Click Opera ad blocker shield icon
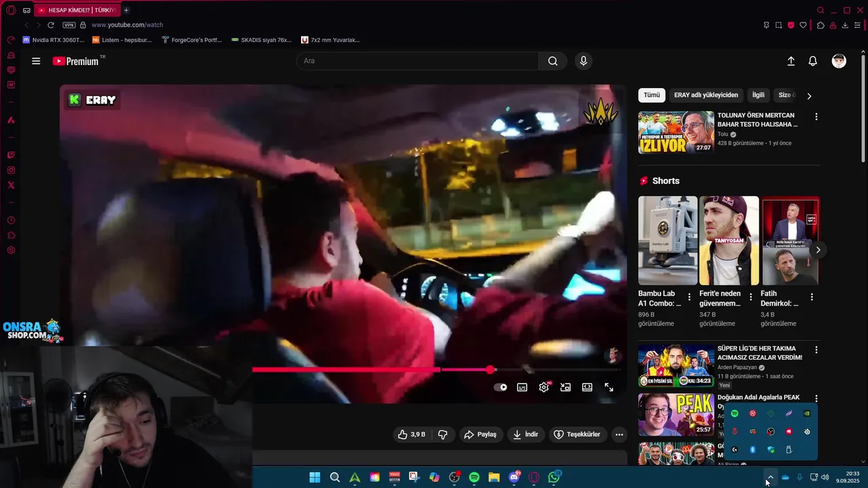The width and height of the screenshot is (868, 488). point(791,25)
